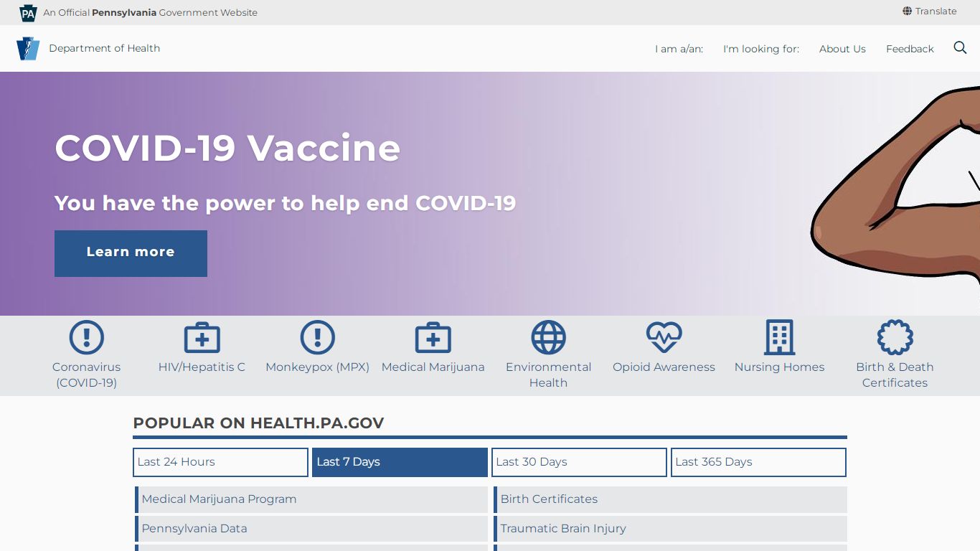980x551 pixels.
Task: Click the 'Birth & Death Certificates' text label
Action: pos(895,375)
